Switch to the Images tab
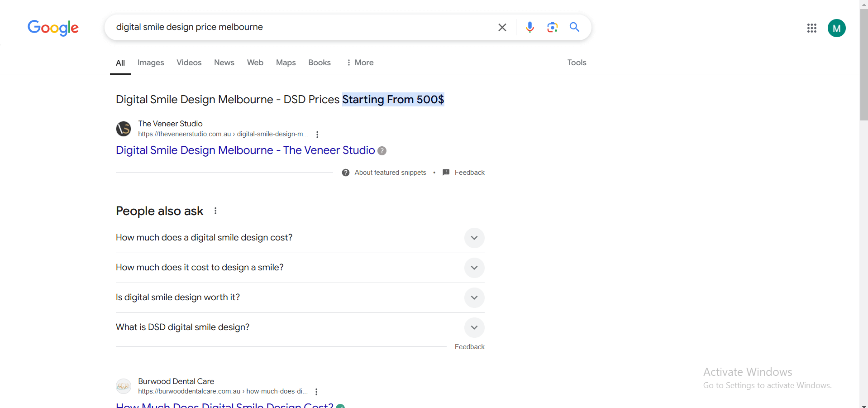Screen dimensions: 868x408 151,62
